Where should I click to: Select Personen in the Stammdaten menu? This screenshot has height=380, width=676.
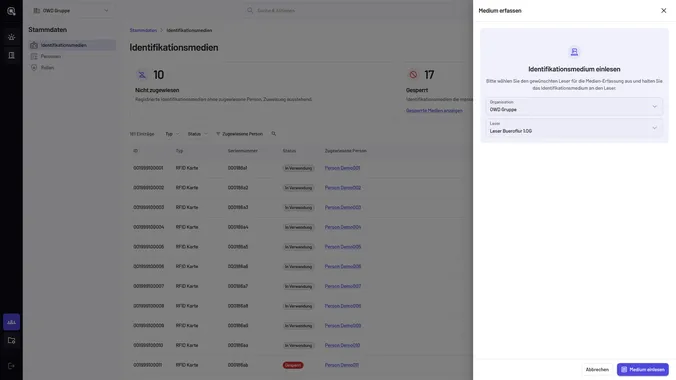tap(50, 56)
